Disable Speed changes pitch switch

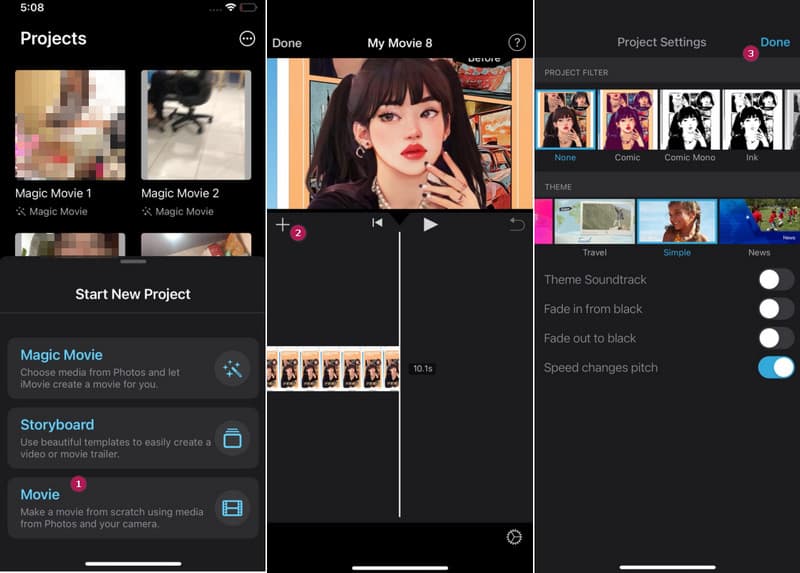coord(776,367)
